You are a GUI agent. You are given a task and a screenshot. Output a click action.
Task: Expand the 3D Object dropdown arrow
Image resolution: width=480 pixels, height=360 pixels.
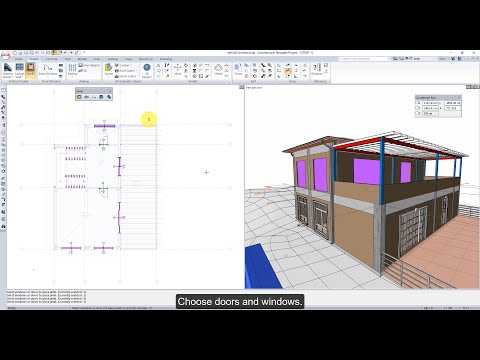pyautogui.click(x=151, y=77)
